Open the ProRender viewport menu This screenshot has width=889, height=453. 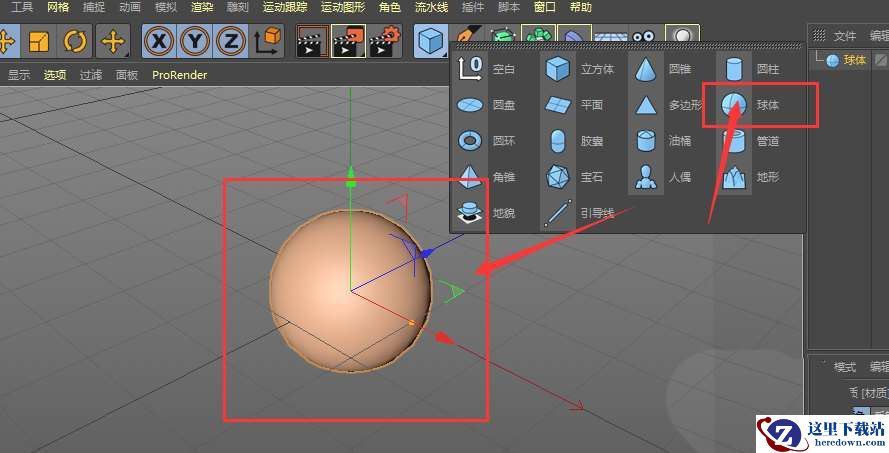(x=180, y=75)
